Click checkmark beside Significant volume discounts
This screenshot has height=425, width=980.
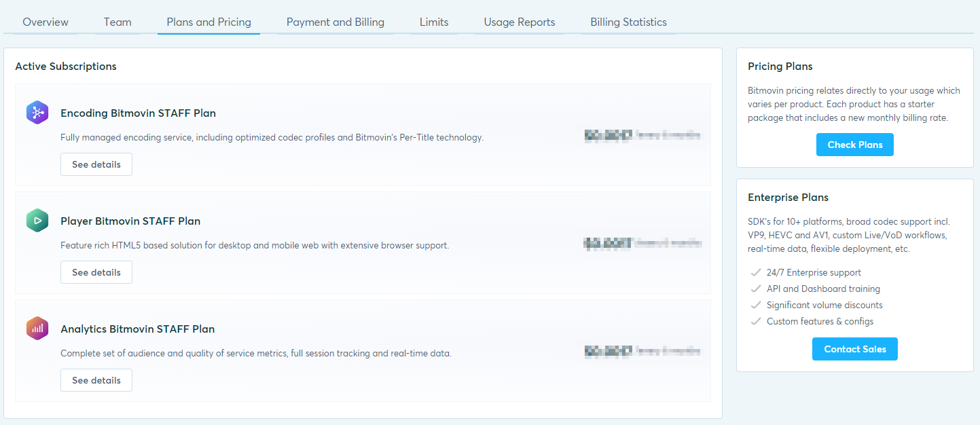[x=755, y=305]
